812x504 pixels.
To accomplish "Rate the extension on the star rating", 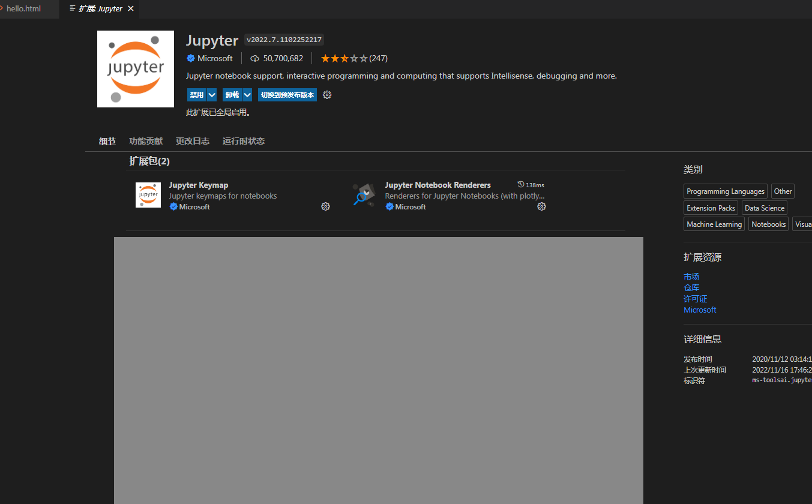I will click(345, 58).
